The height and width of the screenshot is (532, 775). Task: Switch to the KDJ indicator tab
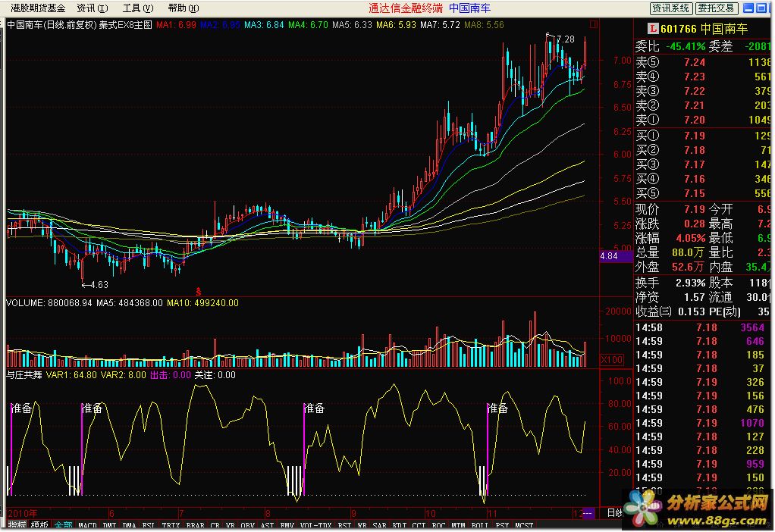[x=399, y=526]
